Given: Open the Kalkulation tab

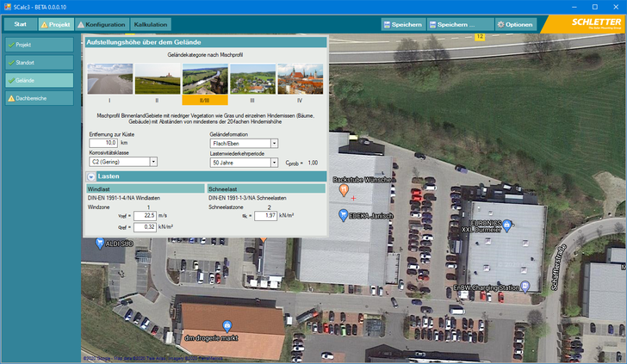Looking at the screenshot, I should 151,25.
